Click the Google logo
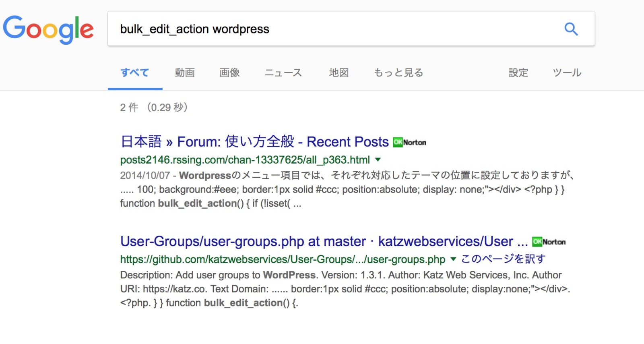The width and height of the screenshot is (644, 344). [x=49, y=29]
